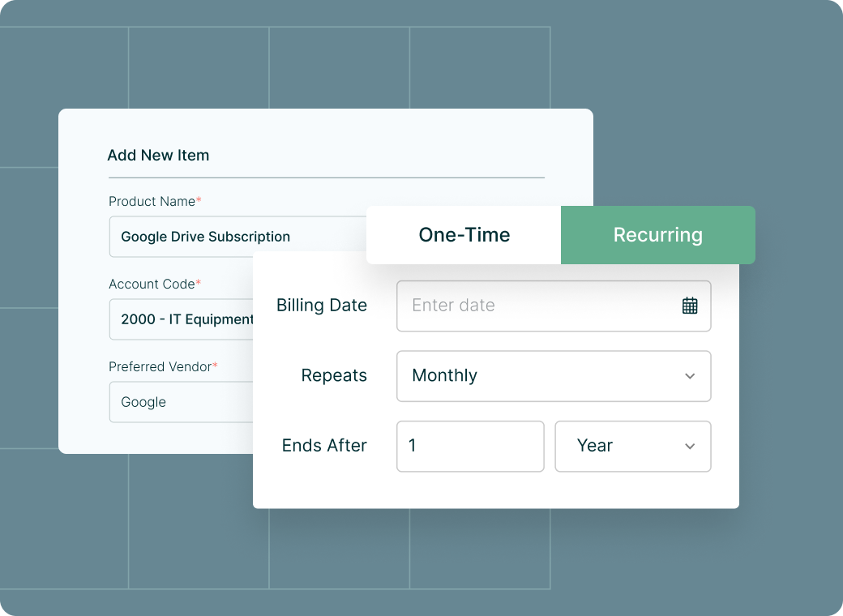Select the Recurring tab
The width and height of the screenshot is (843, 616).
[x=658, y=235]
